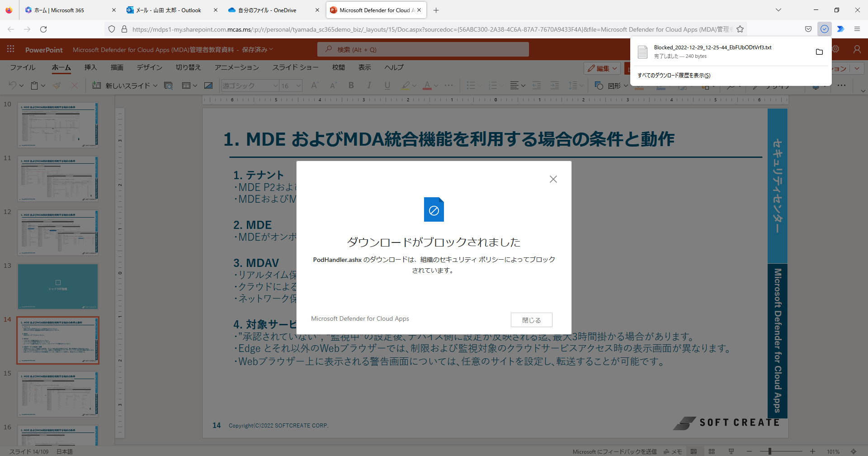Click inside the 検索 (Alt + Q) search box
Viewport: 868px width, 456px height.
pos(423,49)
